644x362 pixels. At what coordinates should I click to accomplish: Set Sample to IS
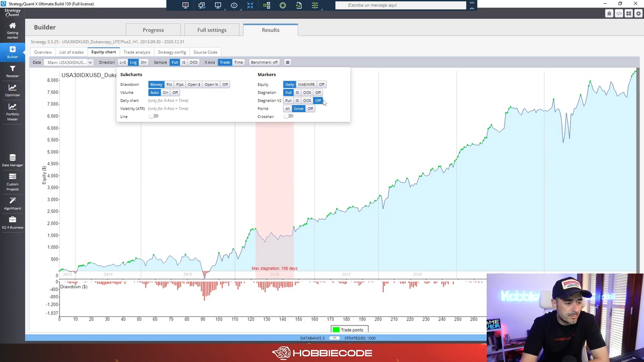point(184,62)
